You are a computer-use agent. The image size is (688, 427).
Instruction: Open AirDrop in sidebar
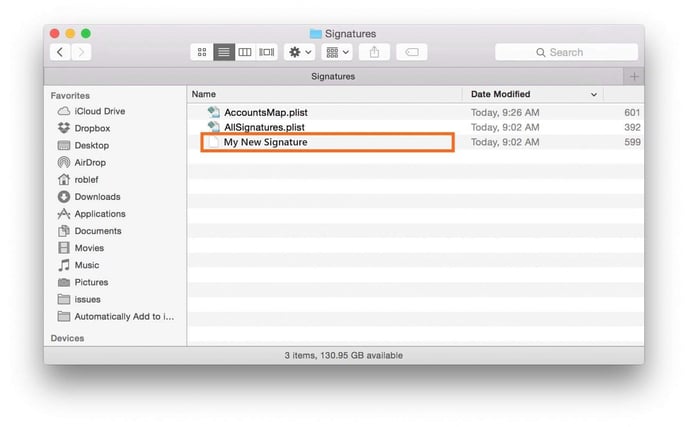[90, 162]
